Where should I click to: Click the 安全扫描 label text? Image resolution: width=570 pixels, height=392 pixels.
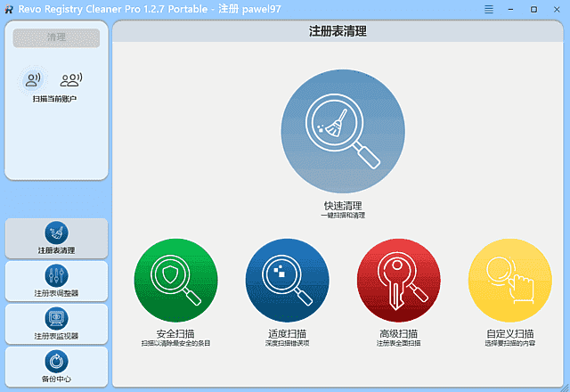(175, 333)
